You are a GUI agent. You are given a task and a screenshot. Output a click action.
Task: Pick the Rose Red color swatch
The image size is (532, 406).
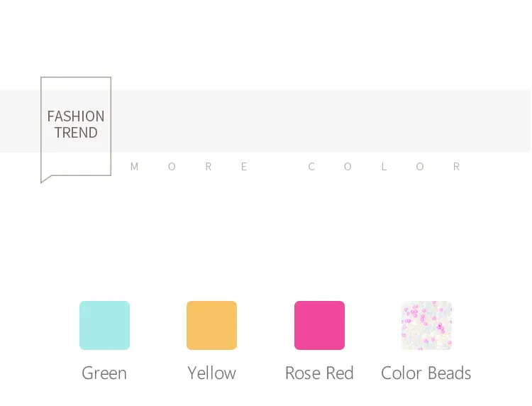(x=319, y=325)
